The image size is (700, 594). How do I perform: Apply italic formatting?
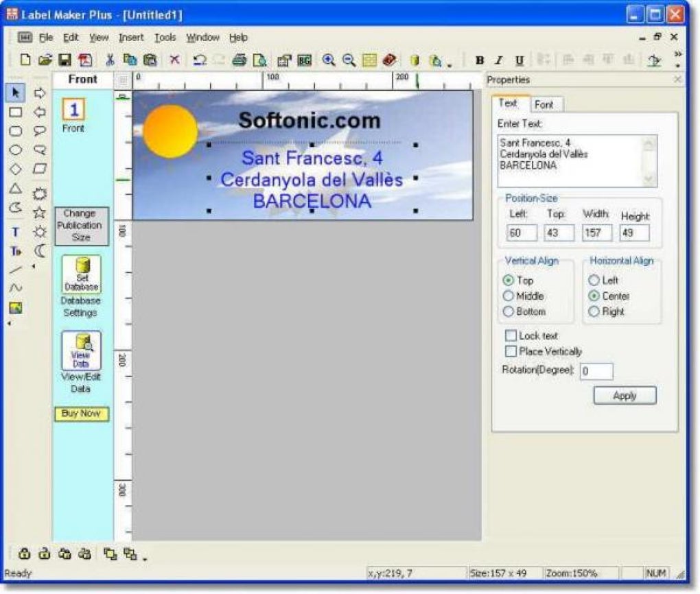coord(499,60)
